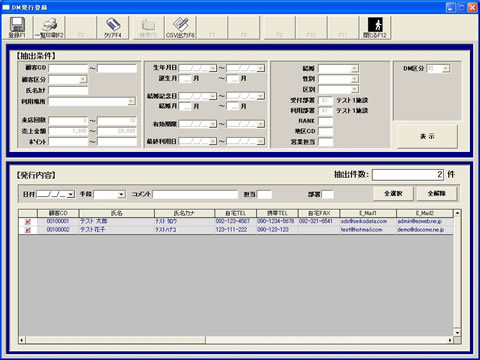Open the 生年月日 start date picker
This screenshot has width=480, height=360.
pos(213,68)
